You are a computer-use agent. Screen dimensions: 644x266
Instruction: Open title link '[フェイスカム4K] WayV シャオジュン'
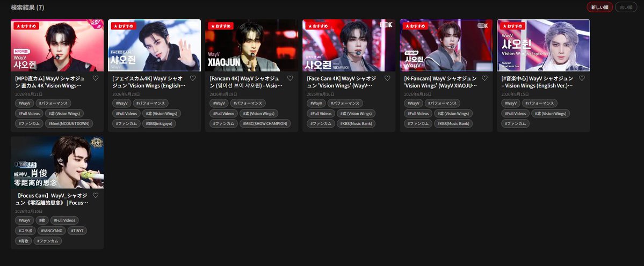[x=149, y=82]
